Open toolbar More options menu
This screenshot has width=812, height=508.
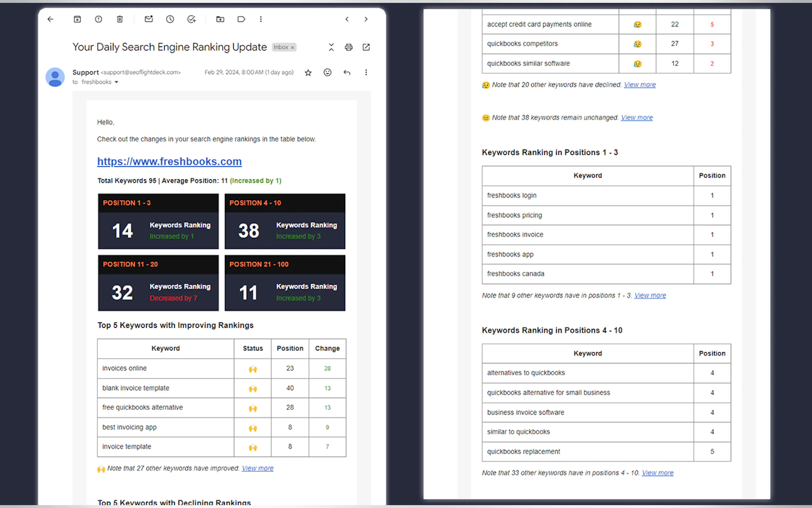point(261,19)
